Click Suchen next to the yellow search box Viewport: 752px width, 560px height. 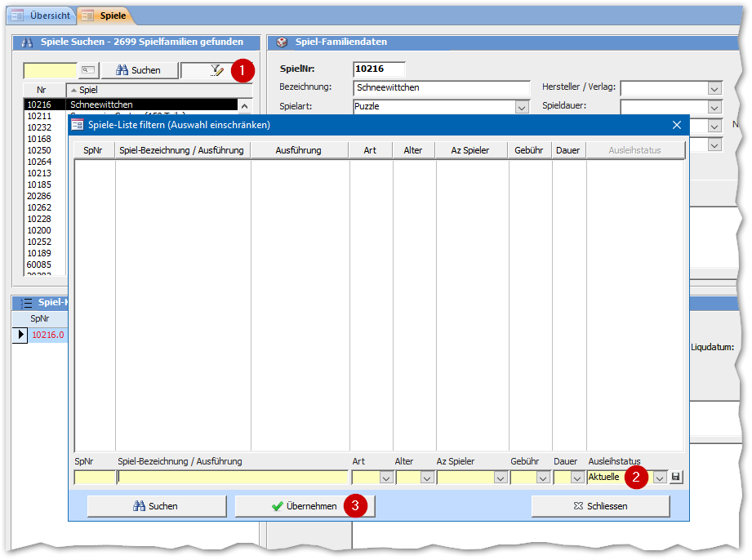139,70
